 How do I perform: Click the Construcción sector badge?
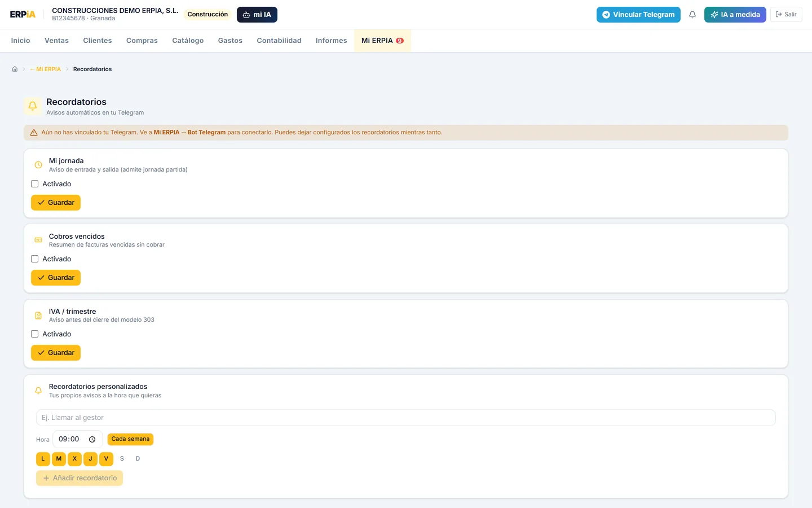(x=208, y=15)
